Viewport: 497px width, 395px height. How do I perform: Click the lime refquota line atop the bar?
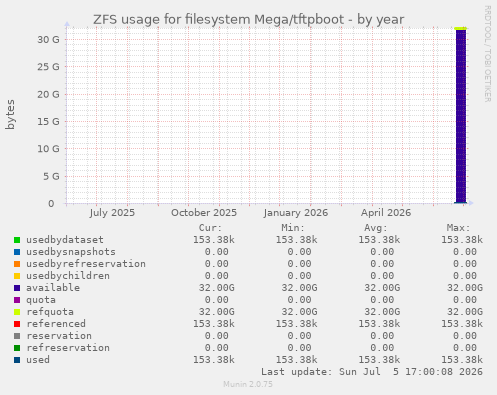click(461, 29)
